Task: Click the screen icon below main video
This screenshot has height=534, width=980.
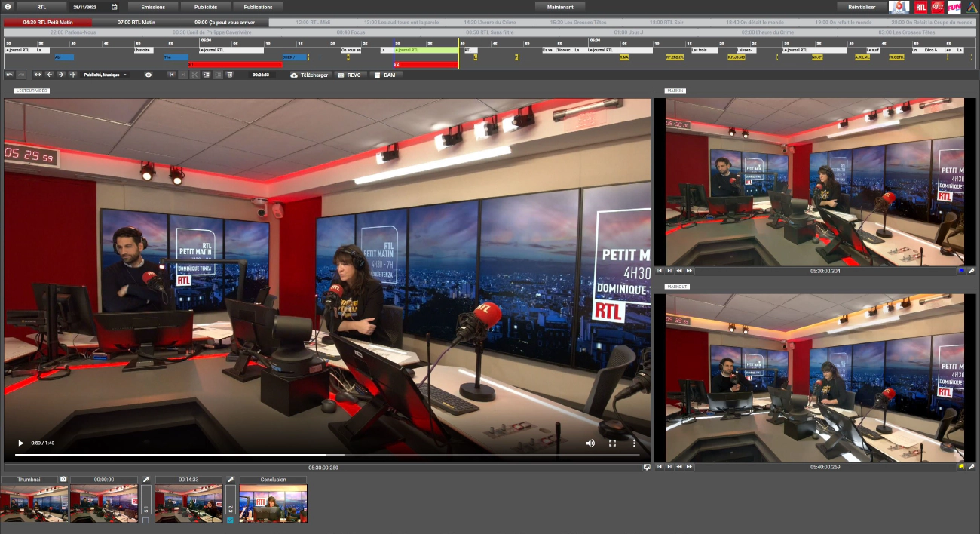Action: coord(646,467)
